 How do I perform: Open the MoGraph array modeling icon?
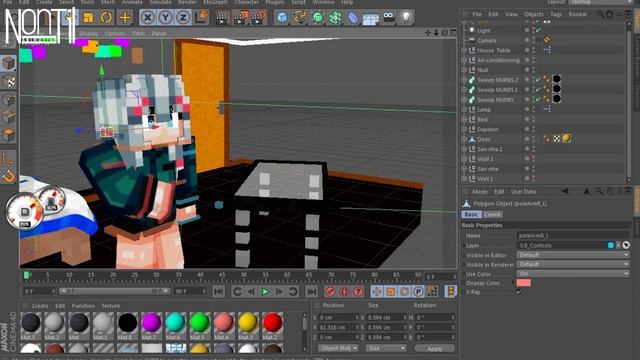click(x=335, y=18)
